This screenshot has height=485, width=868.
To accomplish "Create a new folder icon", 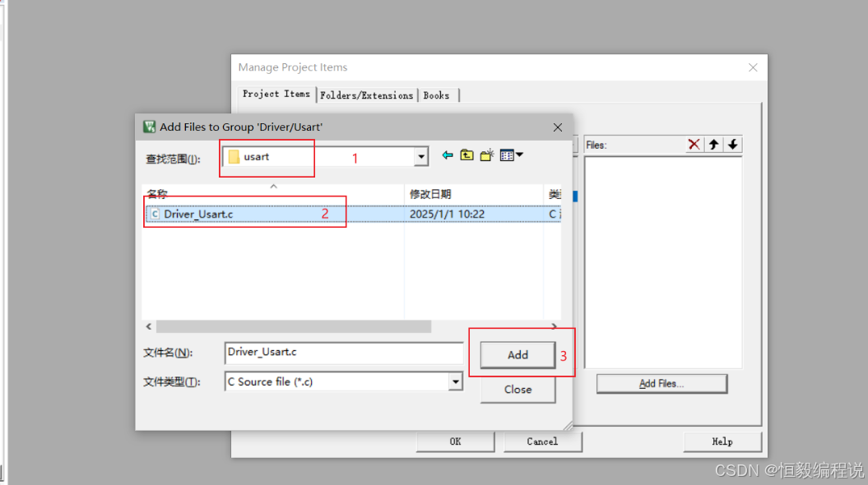I will [486, 155].
